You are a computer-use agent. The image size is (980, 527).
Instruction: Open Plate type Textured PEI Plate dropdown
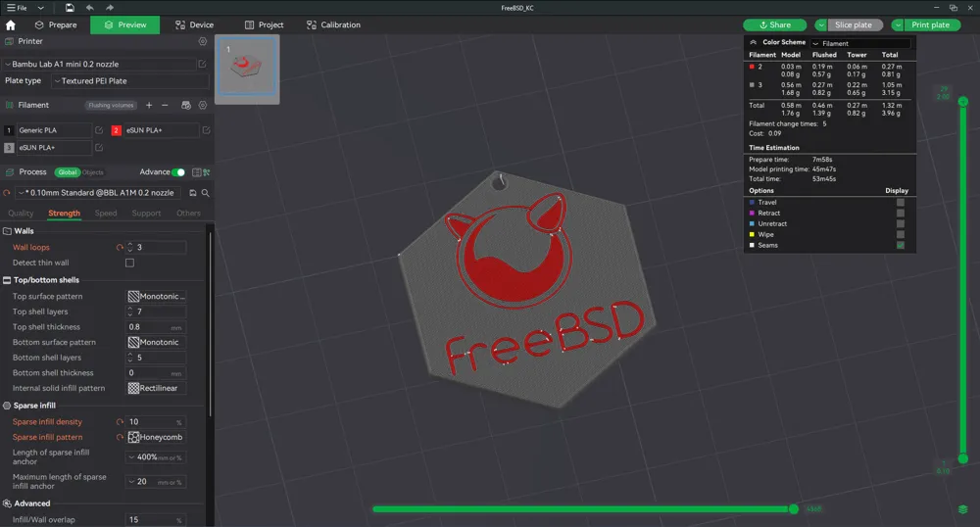(130, 81)
